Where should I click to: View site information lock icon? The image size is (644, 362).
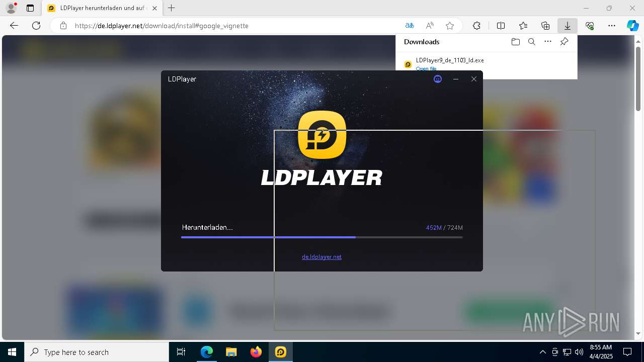click(x=63, y=26)
